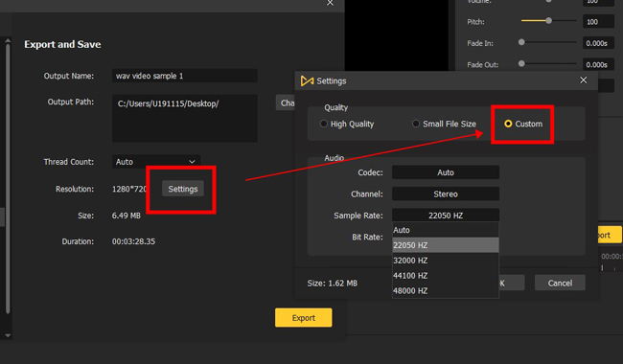Click the Fade In slider handle

(521, 42)
